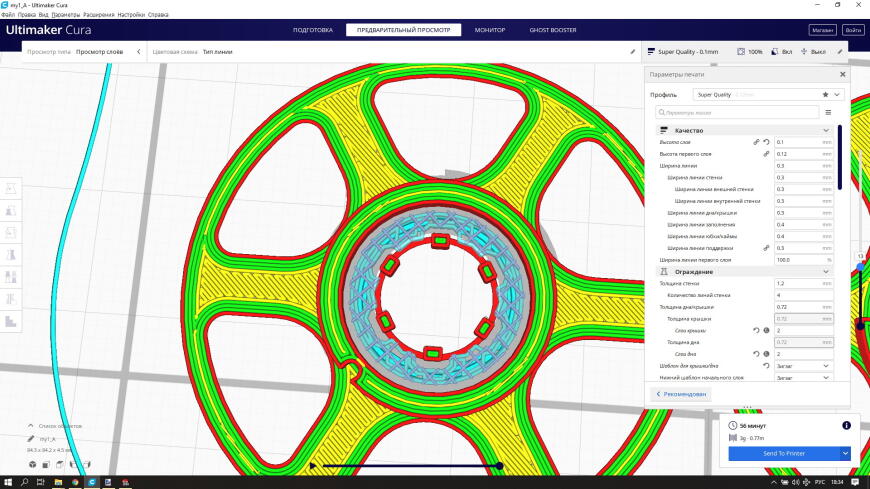870x489 pixels.
Task: Open the Магазин marketplace button
Action: 822,30
